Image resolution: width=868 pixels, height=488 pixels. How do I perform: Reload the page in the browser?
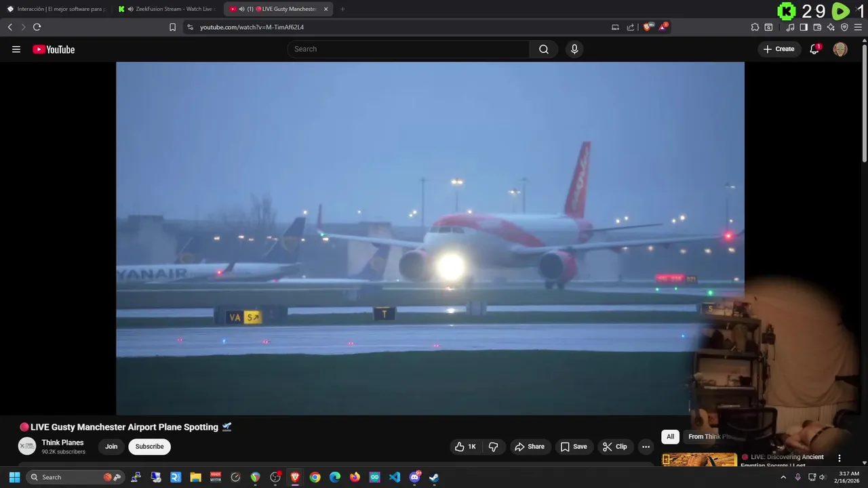coord(37,27)
